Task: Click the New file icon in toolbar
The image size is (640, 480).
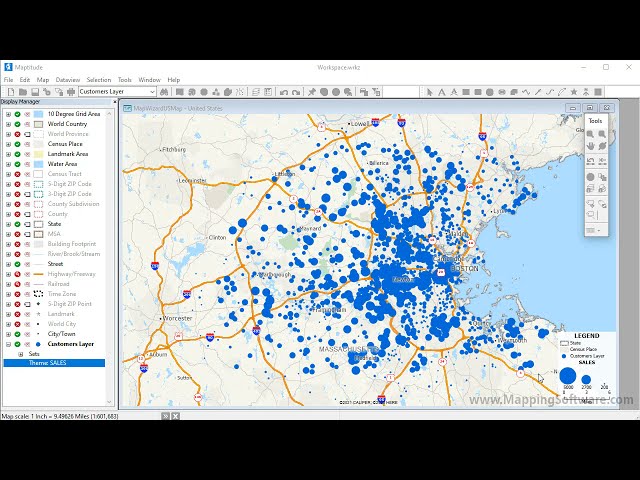Action: click(11, 92)
